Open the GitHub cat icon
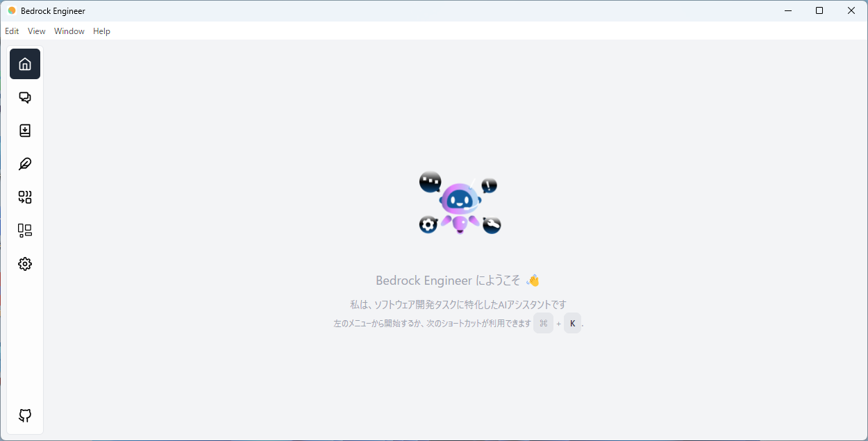868x441 pixels. (x=25, y=415)
